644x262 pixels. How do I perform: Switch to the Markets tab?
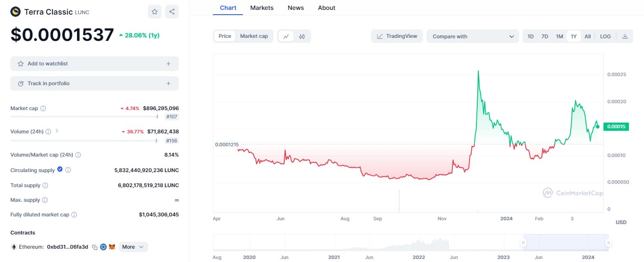[x=262, y=8]
